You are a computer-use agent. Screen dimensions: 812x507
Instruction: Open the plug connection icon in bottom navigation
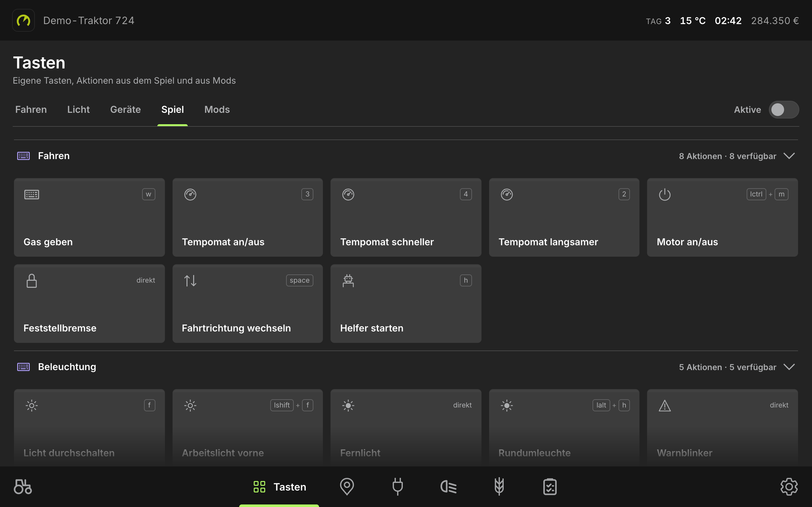tap(398, 486)
